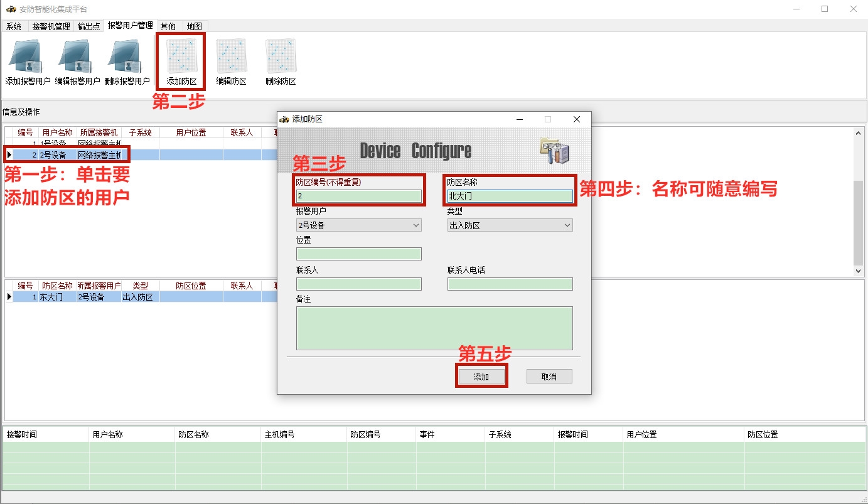Open the 输出点 tab
Image resolution: width=868 pixels, height=504 pixels.
(88, 26)
